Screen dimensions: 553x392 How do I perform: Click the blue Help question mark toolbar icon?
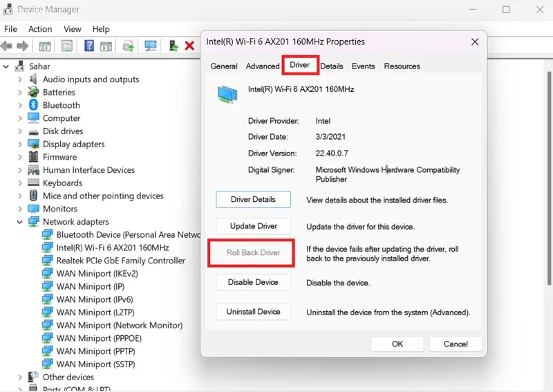(x=88, y=46)
